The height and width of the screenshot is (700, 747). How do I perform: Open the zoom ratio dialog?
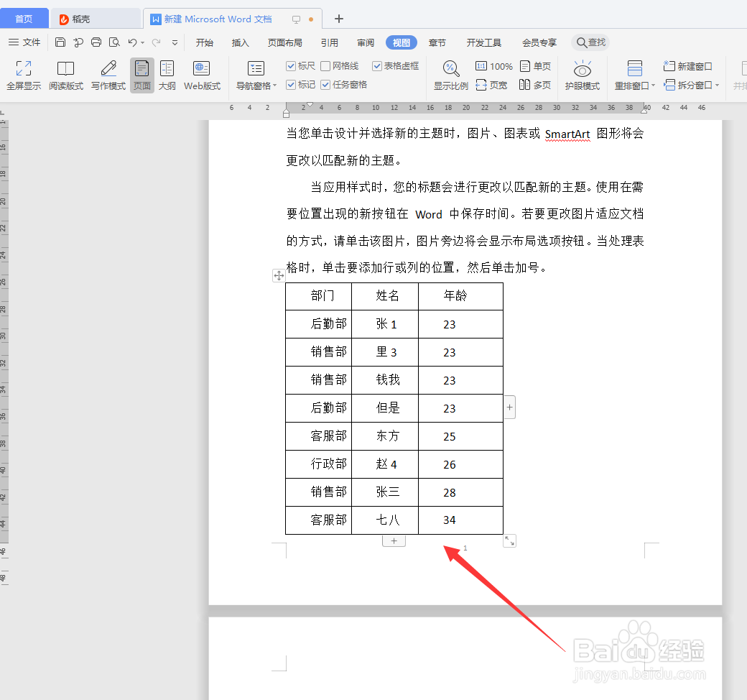pos(450,75)
